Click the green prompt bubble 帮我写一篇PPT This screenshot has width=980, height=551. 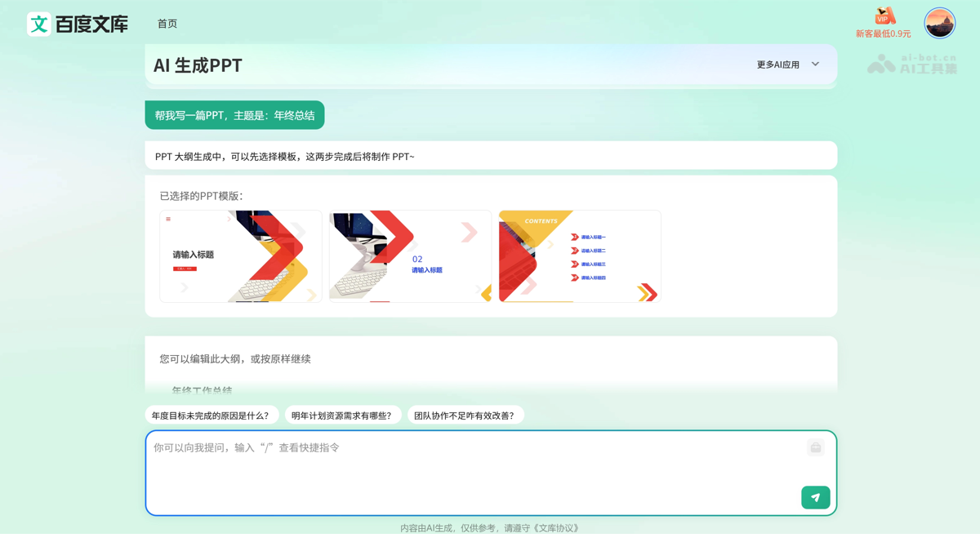pyautogui.click(x=234, y=114)
